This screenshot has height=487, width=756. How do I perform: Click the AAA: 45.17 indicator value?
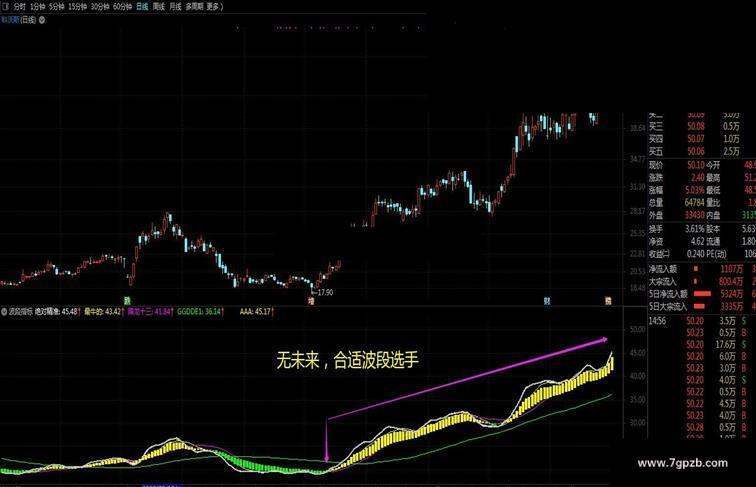256,311
